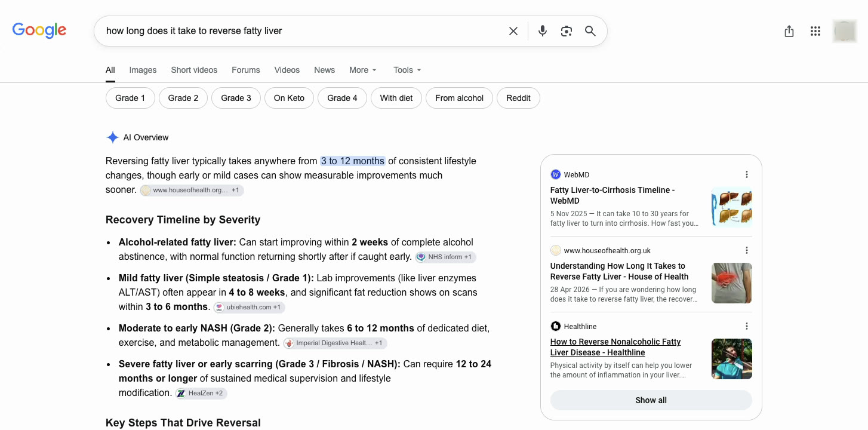Select the Grade 2 suggestion chip
Image resolution: width=868 pixels, height=430 pixels.
point(183,98)
